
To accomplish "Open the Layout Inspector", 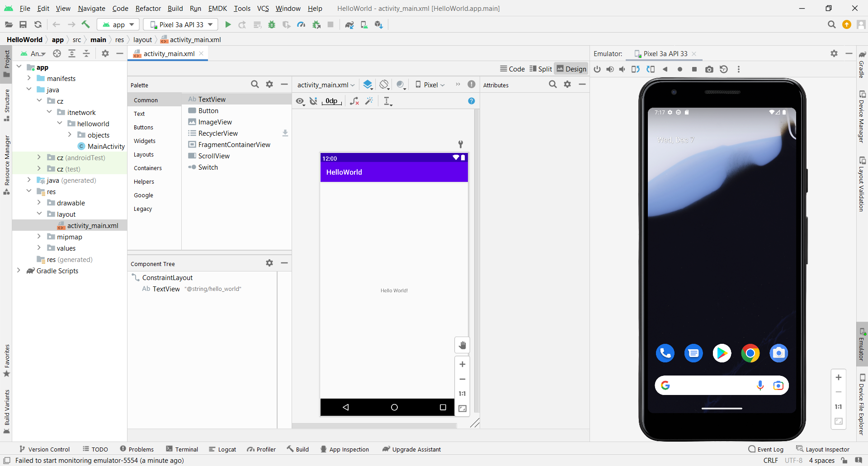I will 823,449.
